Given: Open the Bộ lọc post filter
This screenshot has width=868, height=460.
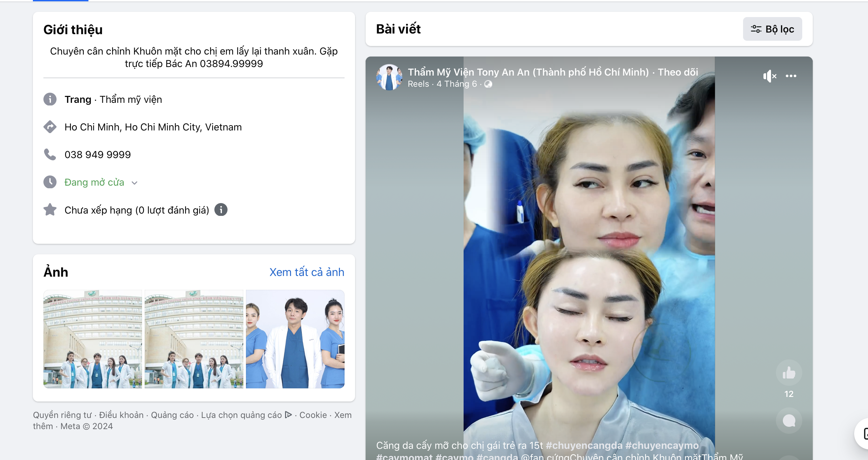Looking at the screenshot, I should point(772,29).
